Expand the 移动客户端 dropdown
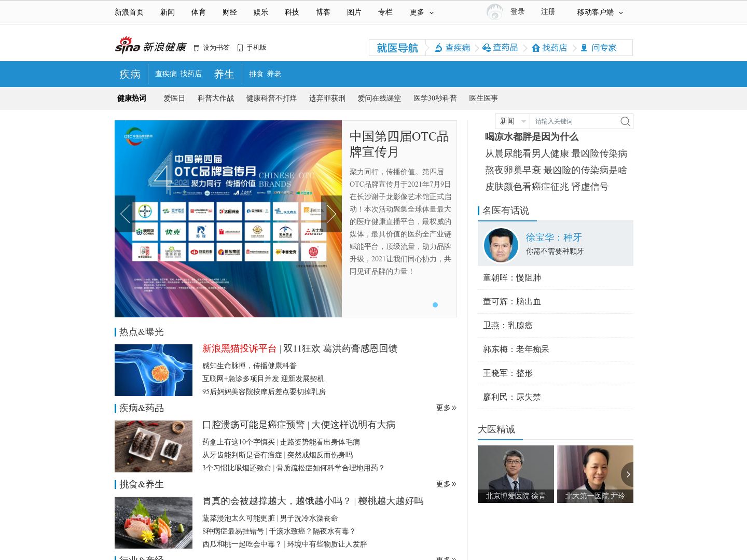The image size is (747, 560). (600, 12)
